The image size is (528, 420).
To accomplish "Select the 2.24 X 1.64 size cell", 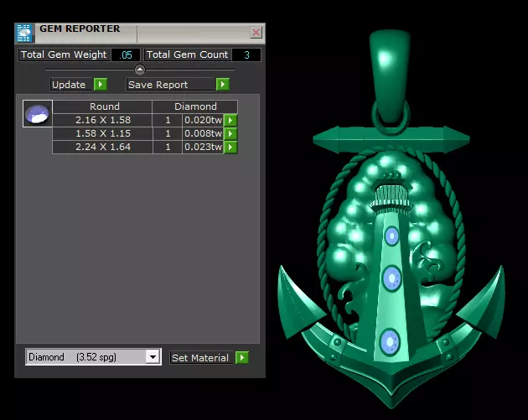I will point(103,148).
